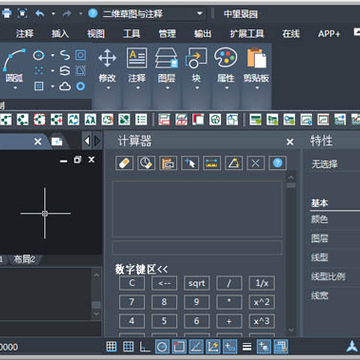Select the 圆弧 arc tool

[14, 65]
